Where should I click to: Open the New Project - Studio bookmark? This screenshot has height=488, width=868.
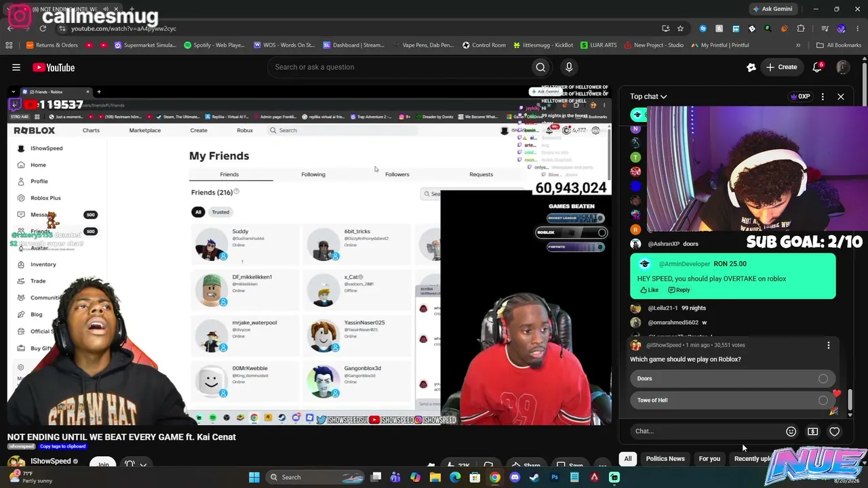tap(654, 45)
